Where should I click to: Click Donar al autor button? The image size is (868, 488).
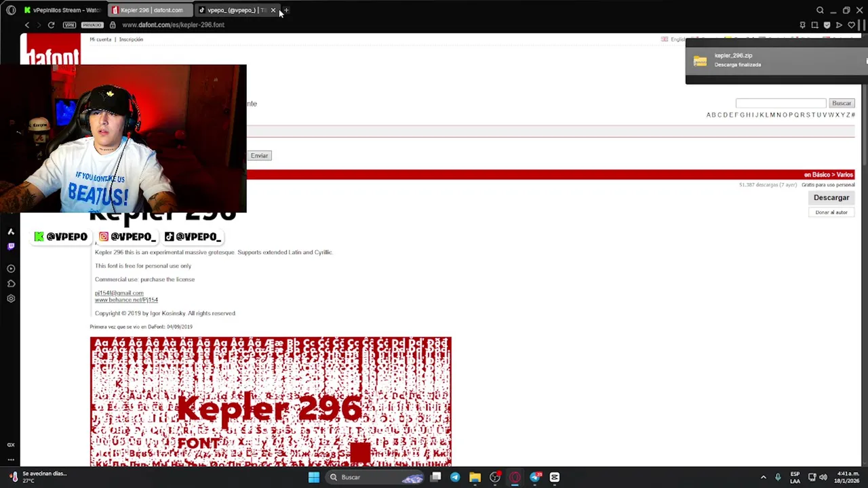point(831,212)
